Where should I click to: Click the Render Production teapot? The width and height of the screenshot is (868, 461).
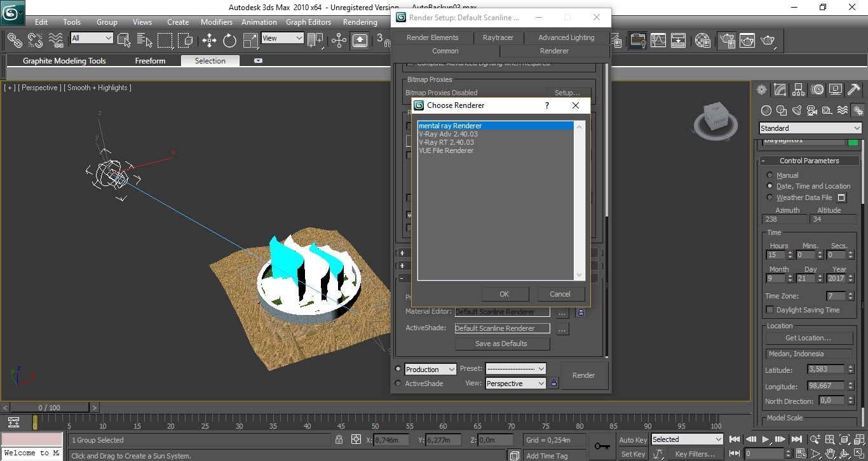click(x=768, y=41)
